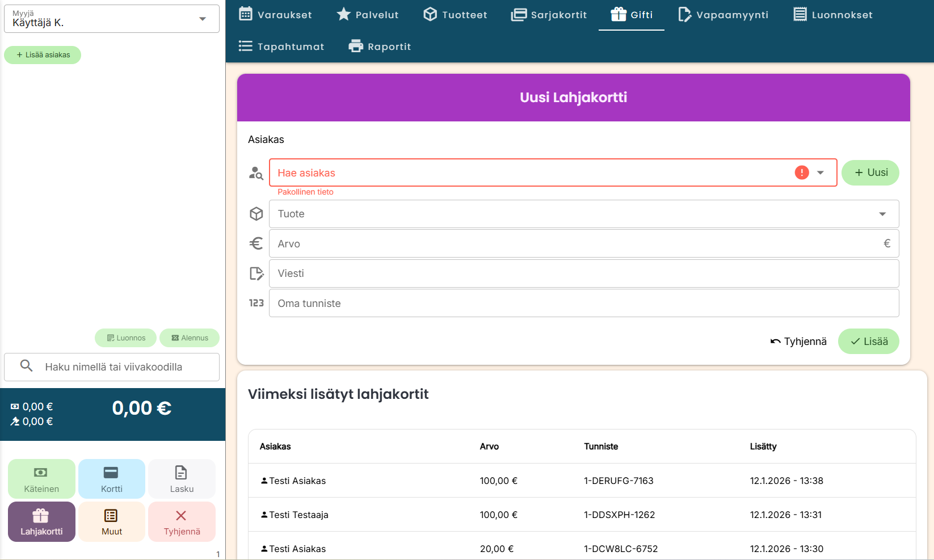
Task: Click the red error icon in customer field
Action: point(801,172)
